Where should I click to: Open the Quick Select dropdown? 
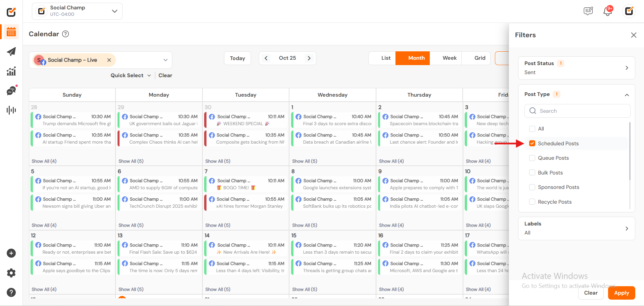[131, 75]
